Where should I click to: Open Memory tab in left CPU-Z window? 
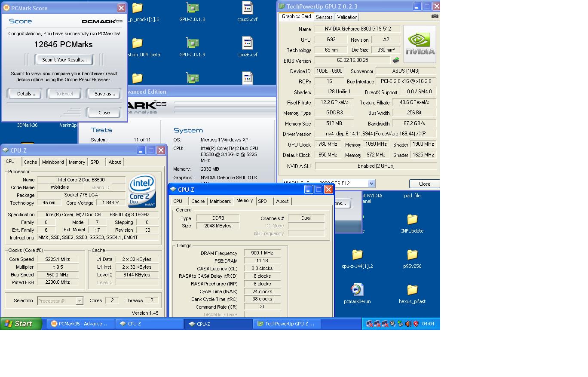[77, 162]
